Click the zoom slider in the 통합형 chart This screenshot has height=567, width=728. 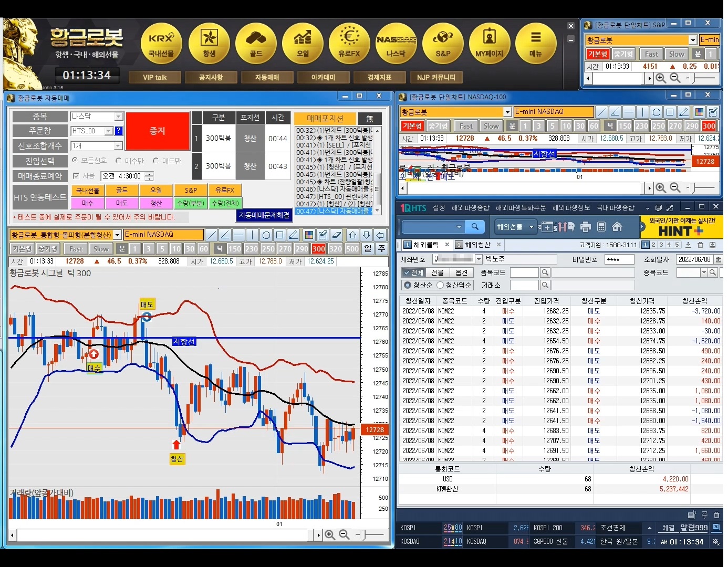point(370,534)
